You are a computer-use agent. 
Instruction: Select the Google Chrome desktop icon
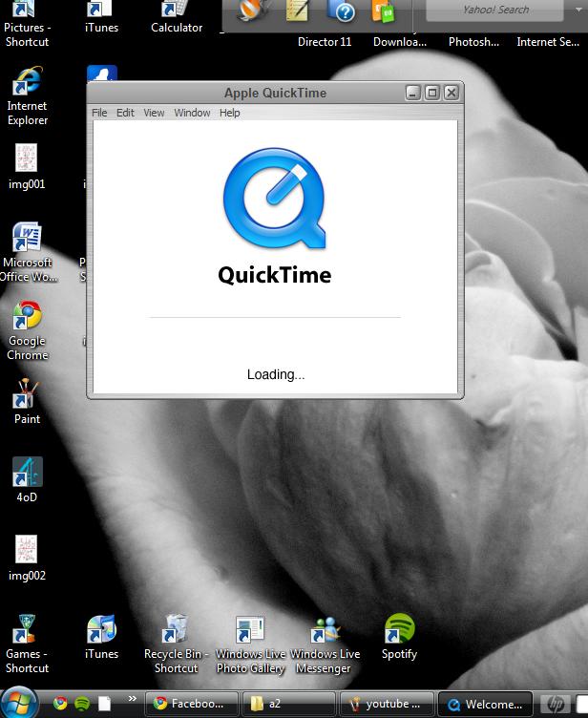click(x=27, y=330)
